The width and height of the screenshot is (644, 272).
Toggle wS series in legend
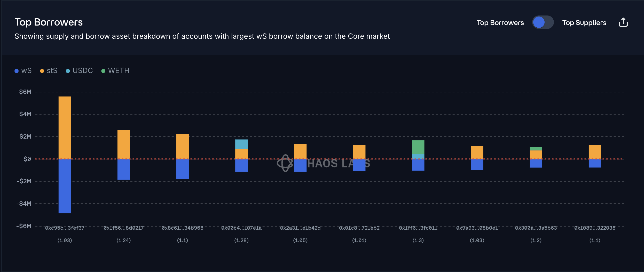pos(26,71)
